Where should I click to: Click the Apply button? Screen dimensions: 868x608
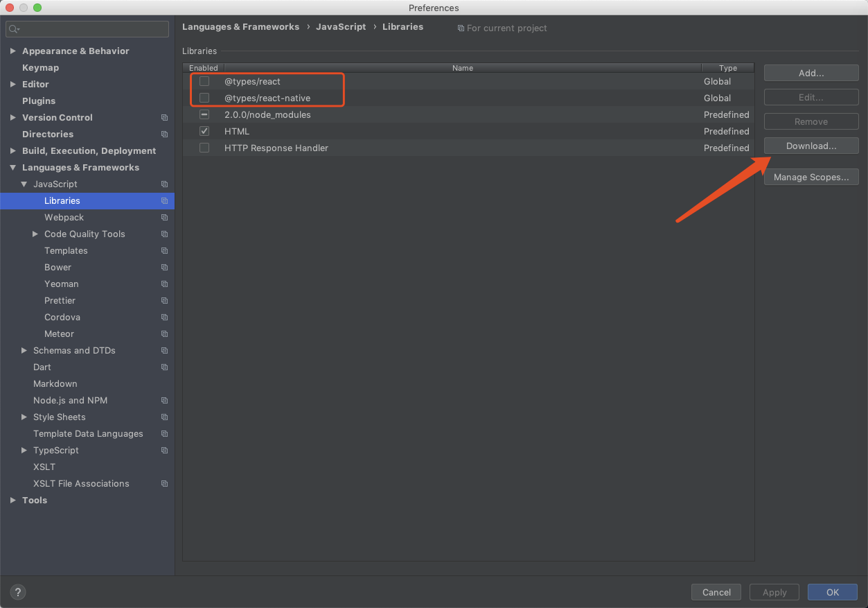click(x=774, y=592)
